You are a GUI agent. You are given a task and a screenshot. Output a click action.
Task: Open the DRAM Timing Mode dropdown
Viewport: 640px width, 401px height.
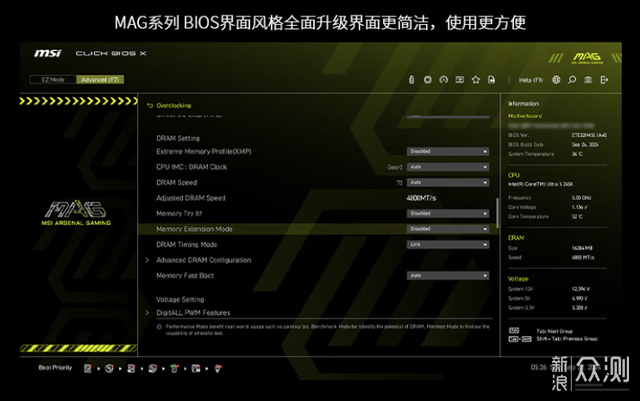(448, 245)
